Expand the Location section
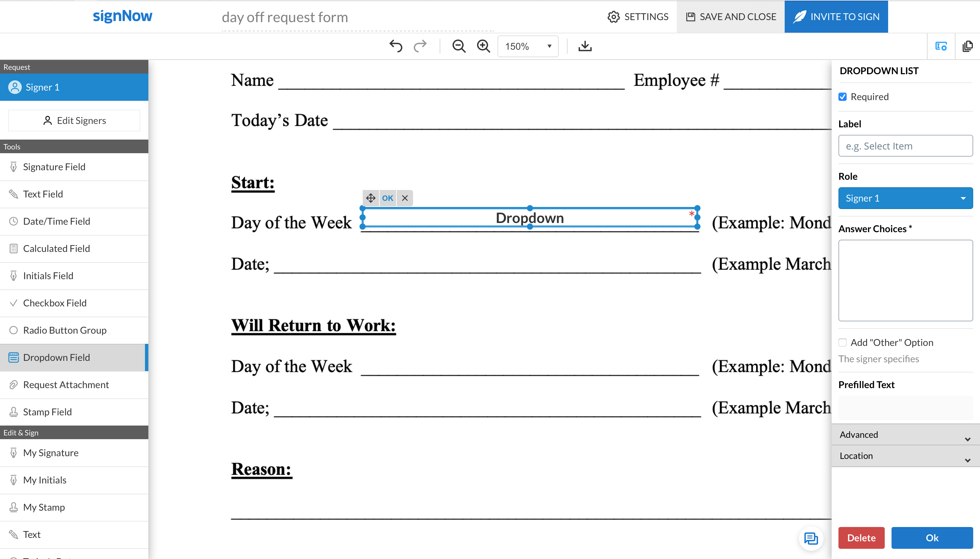980x559 pixels. point(905,456)
